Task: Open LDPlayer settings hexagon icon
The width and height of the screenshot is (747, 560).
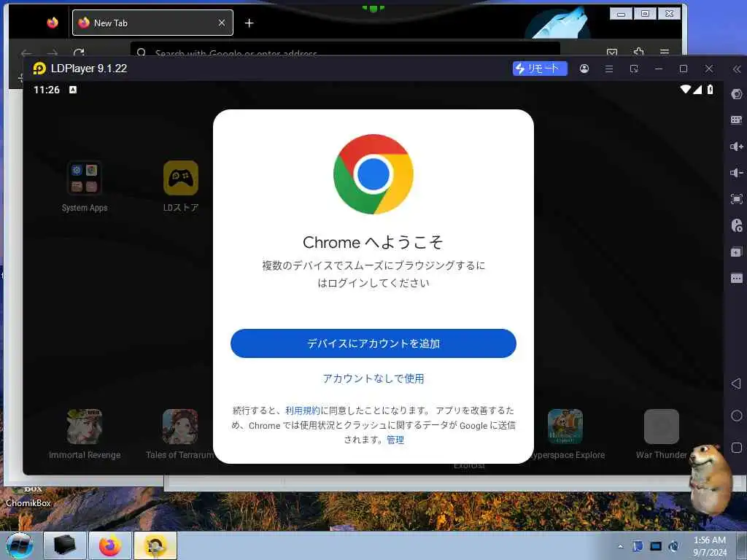Action: [737, 94]
